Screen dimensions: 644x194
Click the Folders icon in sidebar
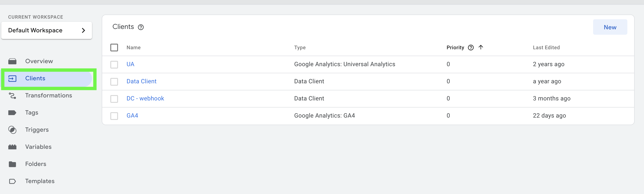coord(12,164)
